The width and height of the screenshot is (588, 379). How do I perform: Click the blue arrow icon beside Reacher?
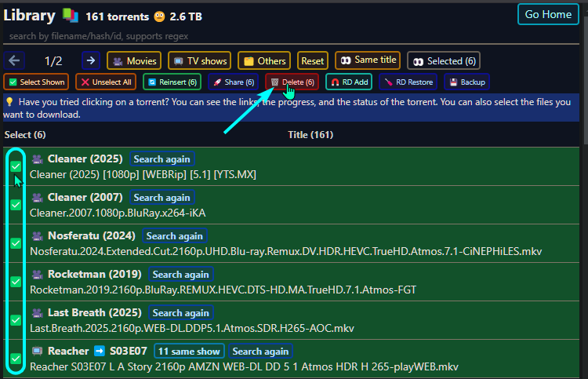click(x=100, y=351)
